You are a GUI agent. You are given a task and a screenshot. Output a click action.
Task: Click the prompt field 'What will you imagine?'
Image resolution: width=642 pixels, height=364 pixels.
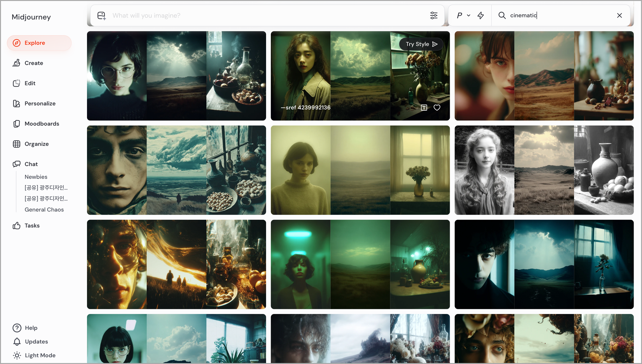[257, 15]
